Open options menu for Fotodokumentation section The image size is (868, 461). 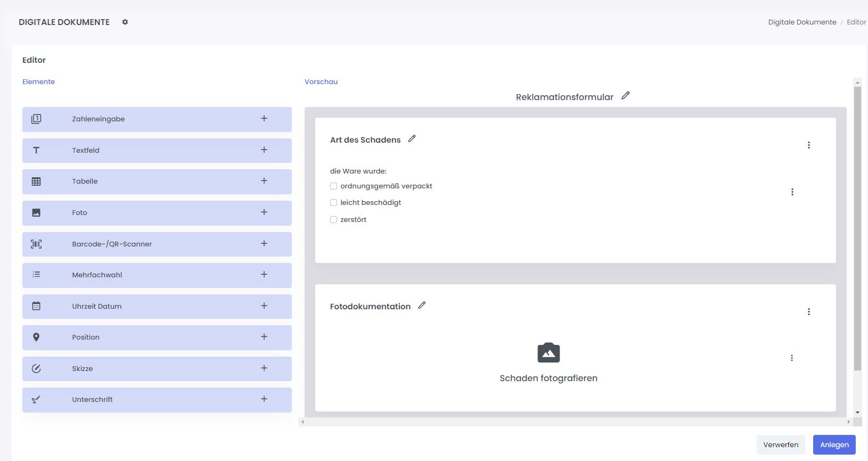click(x=808, y=312)
